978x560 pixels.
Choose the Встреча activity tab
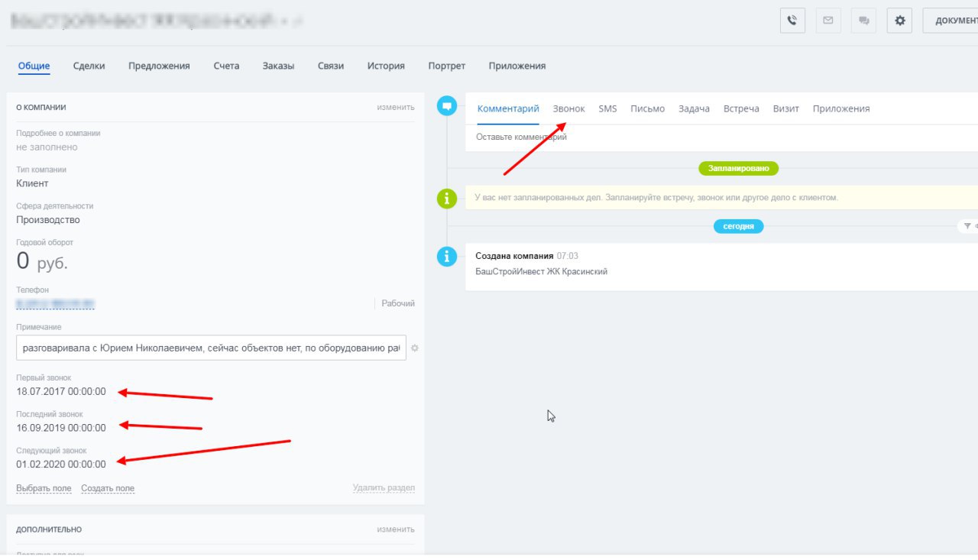coord(741,108)
